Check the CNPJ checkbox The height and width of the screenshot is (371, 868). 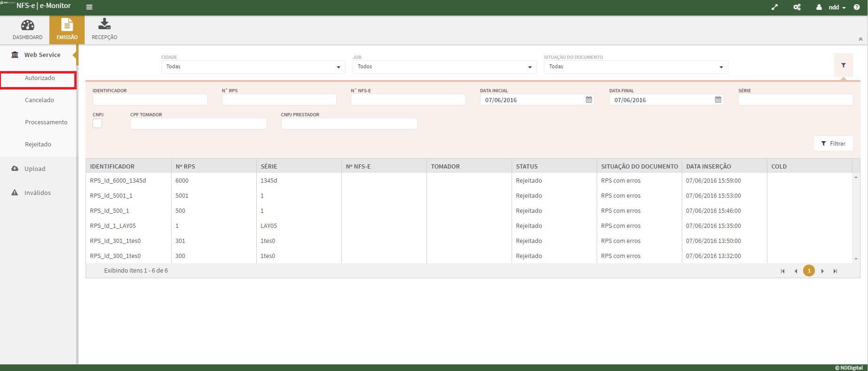[x=97, y=123]
